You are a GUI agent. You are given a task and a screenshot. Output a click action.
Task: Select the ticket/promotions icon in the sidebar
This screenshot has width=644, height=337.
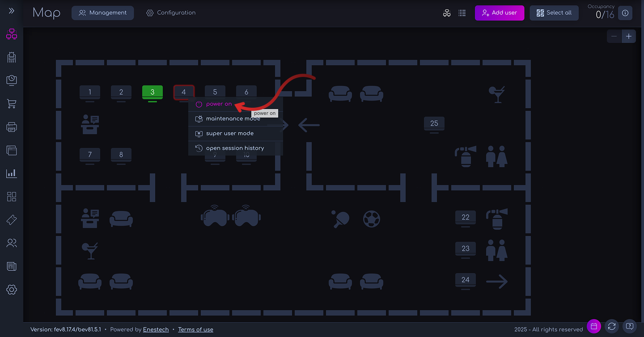[x=11, y=219]
